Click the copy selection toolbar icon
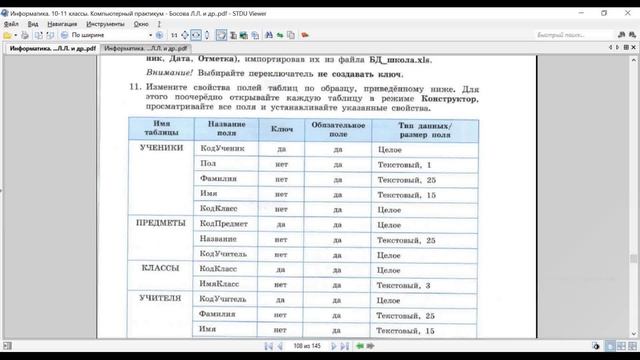This screenshot has width=640, height=360. 255,35
